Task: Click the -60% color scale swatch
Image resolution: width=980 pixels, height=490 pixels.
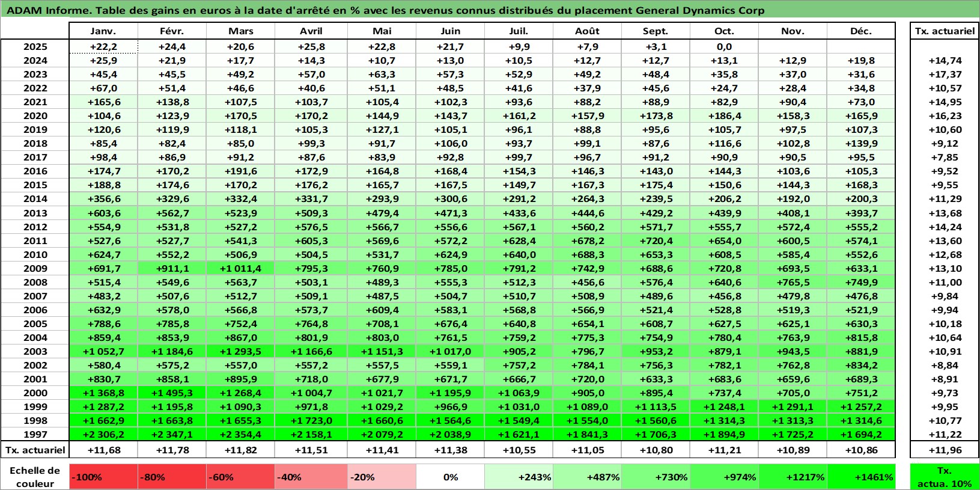Action: (240, 476)
